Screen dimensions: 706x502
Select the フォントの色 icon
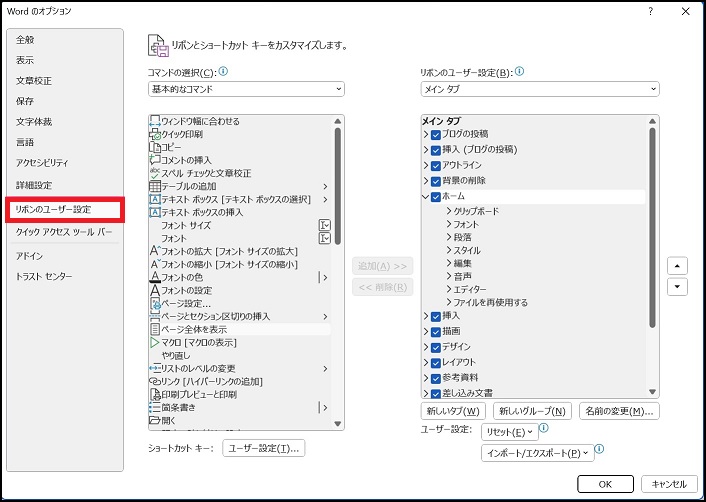click(x=155, y=277)
